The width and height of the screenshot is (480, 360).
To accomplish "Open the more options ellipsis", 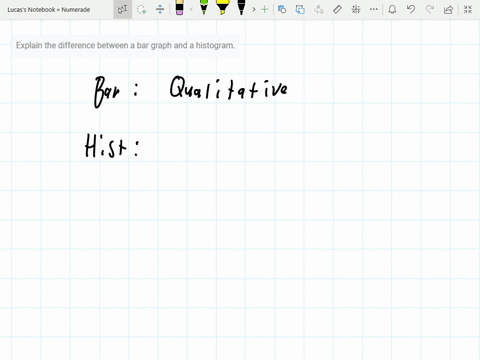I will click(x=374, y=9).
